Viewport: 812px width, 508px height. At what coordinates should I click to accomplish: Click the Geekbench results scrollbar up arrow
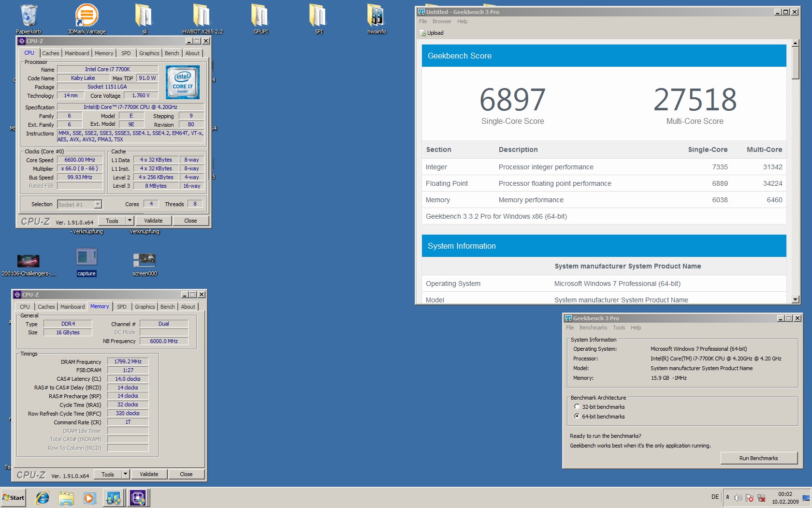point(796,43)
